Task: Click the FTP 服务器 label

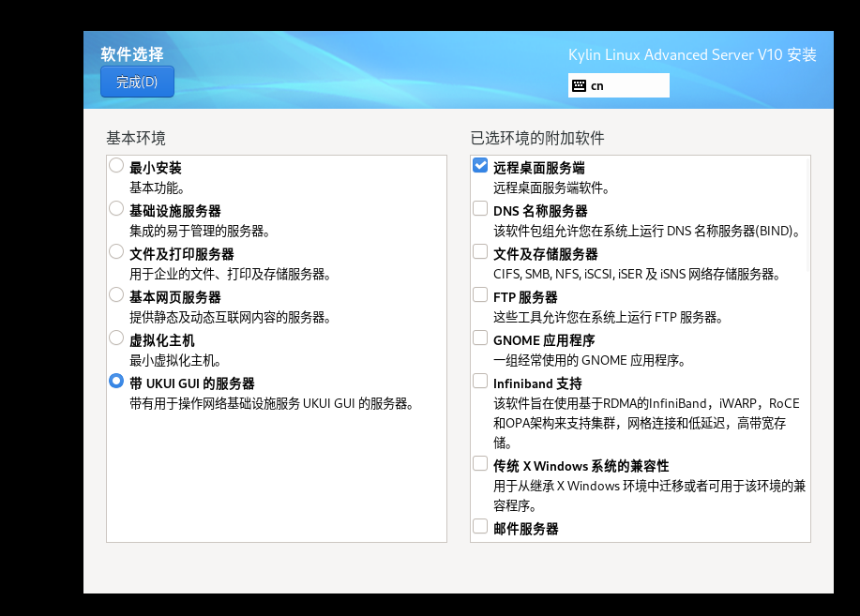Action: point(525,297)
